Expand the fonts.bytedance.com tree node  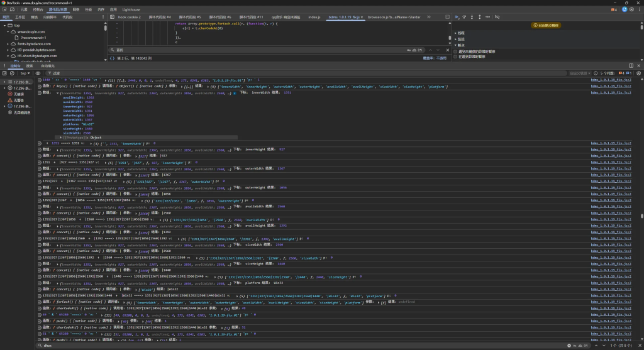click(9, 43)
